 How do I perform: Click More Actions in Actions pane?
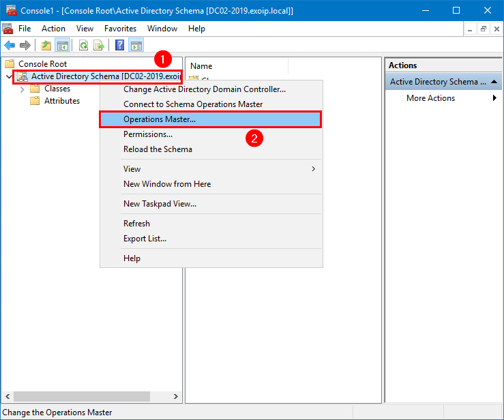tap(430, 97)
